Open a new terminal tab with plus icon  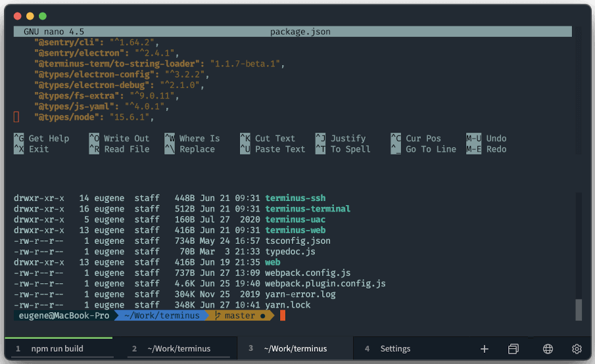point(485,349)
